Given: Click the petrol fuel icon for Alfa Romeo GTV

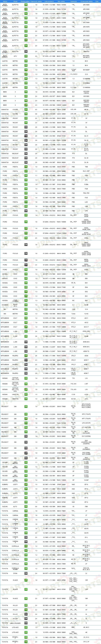Looking at the screenshot, I should point(26,56).
